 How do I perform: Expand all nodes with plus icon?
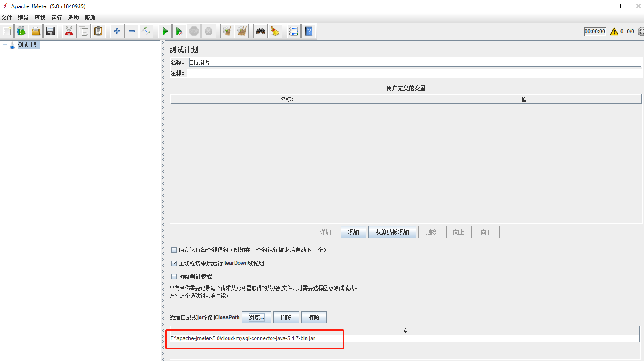click(x=117, y=31)
